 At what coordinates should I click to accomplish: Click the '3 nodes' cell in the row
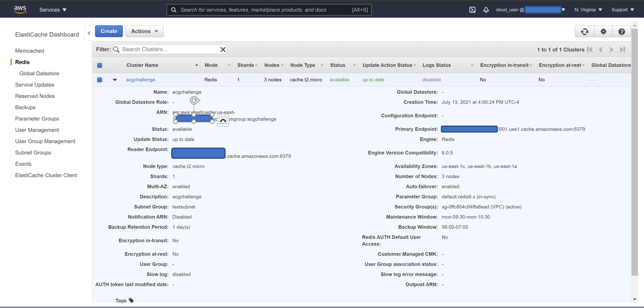tap(273, 80)
